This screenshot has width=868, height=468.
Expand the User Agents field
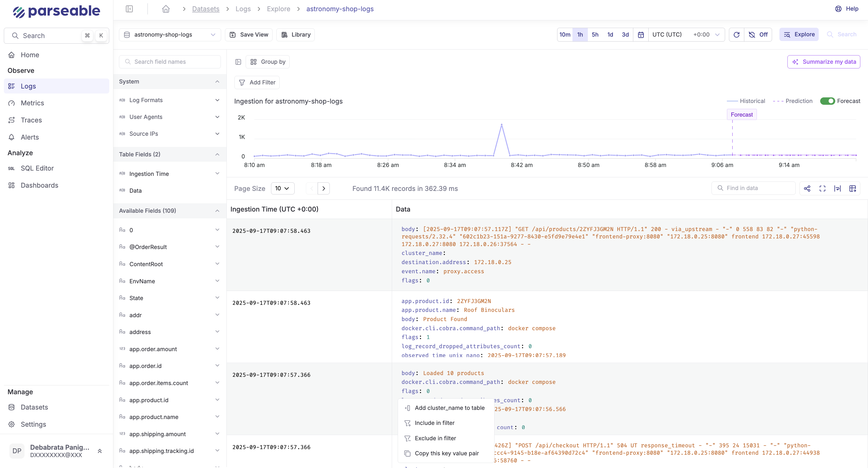(217, 117)
